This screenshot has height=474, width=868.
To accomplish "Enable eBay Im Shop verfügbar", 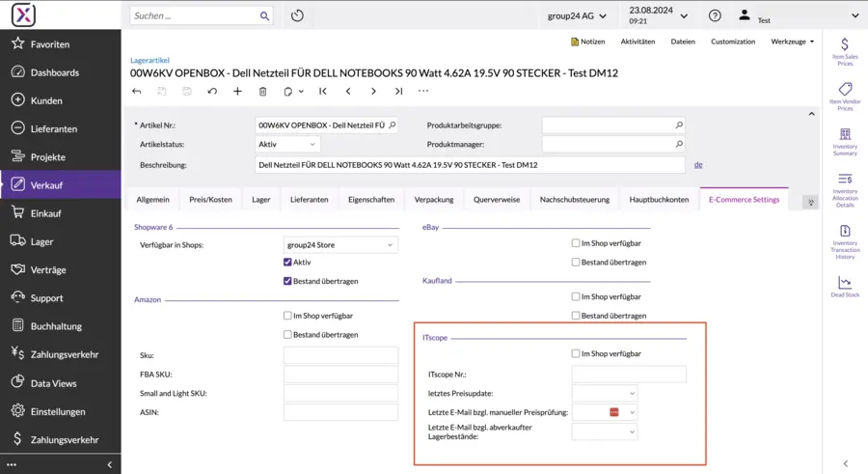I will tap(576, 243).
